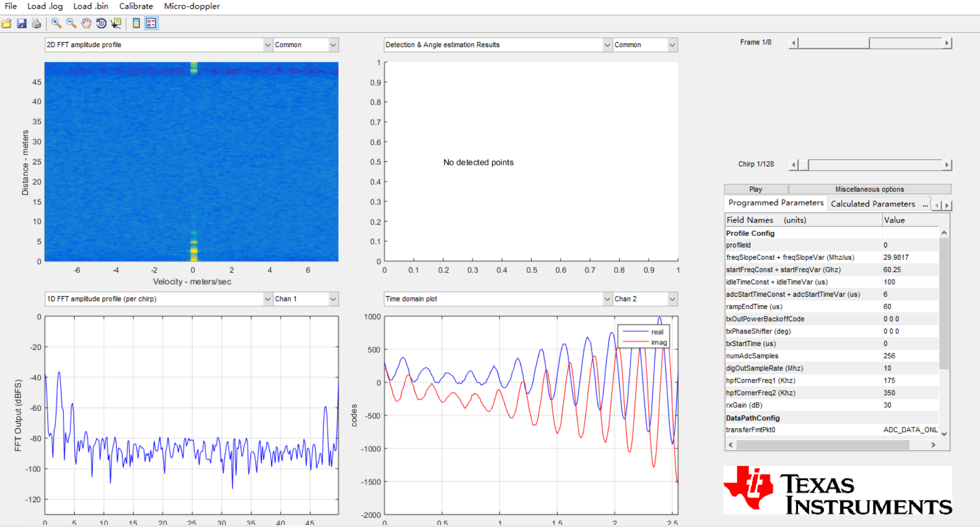
Task: Click the Profile Config section header
Action: point(832,233)
